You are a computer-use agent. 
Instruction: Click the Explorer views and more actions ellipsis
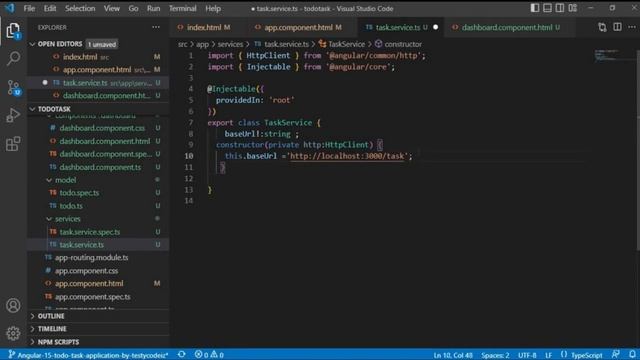click(x=156, y=27)
